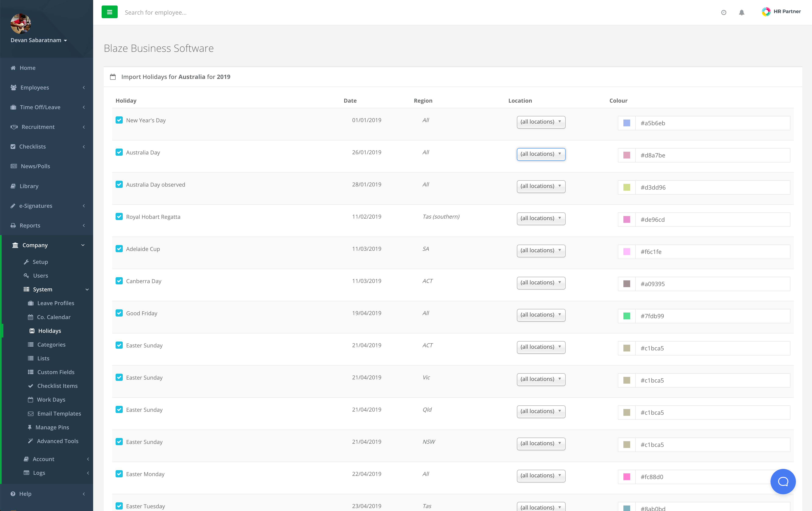Toggle the Australia Day observed checkbox

click(119, 184)
